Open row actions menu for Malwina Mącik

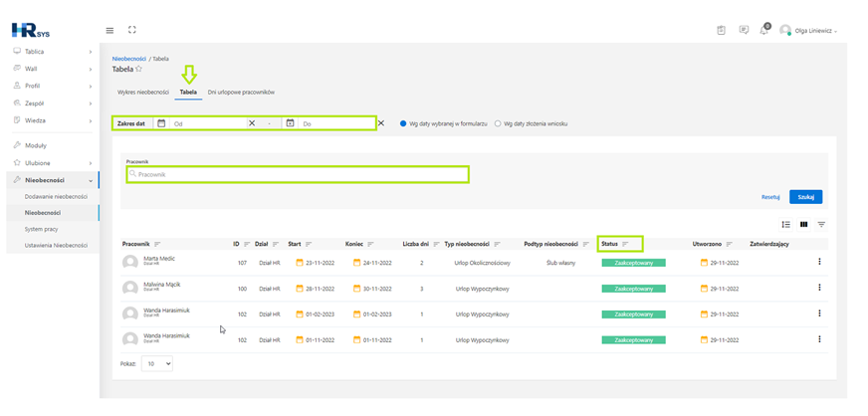click(x=820, y=288)
